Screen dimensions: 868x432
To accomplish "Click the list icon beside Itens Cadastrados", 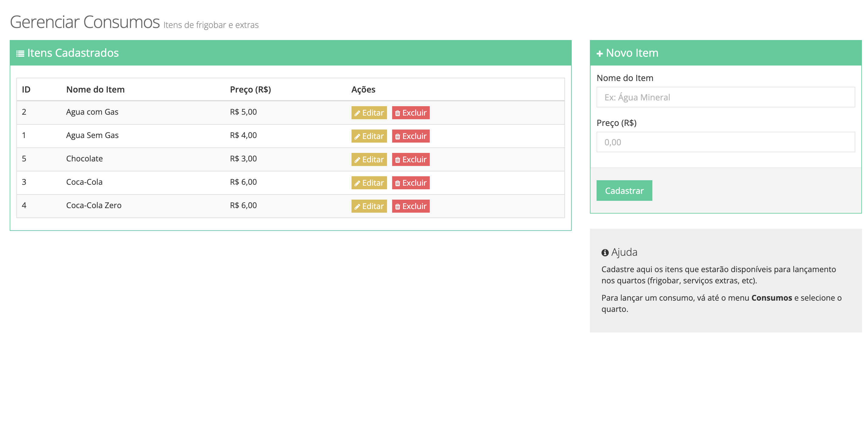I will pos(20,53).
